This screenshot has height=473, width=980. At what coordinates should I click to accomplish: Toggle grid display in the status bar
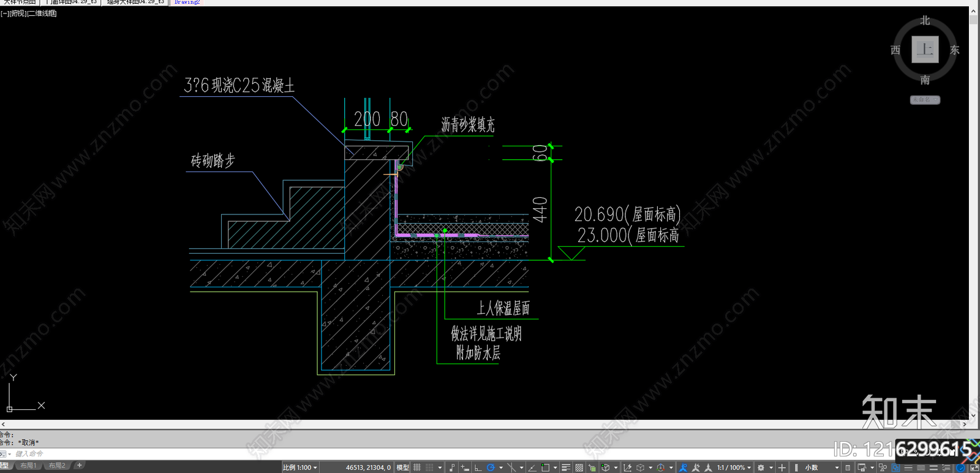417,467
